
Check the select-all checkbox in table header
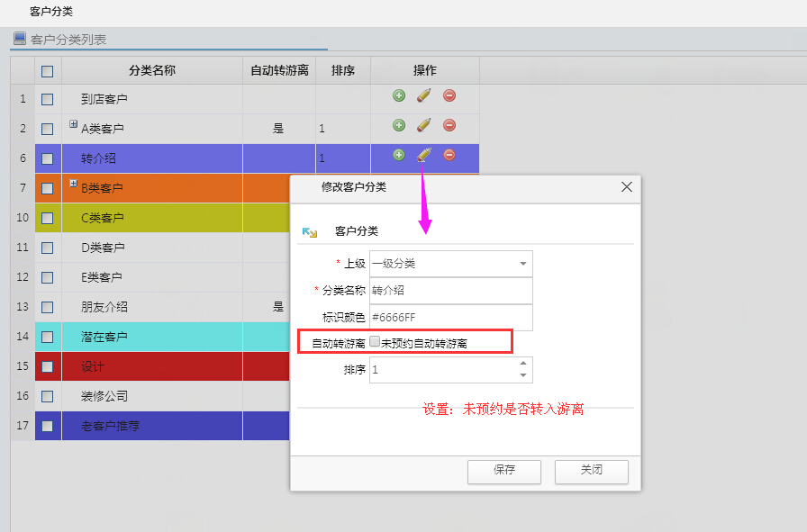coord(47,72)
